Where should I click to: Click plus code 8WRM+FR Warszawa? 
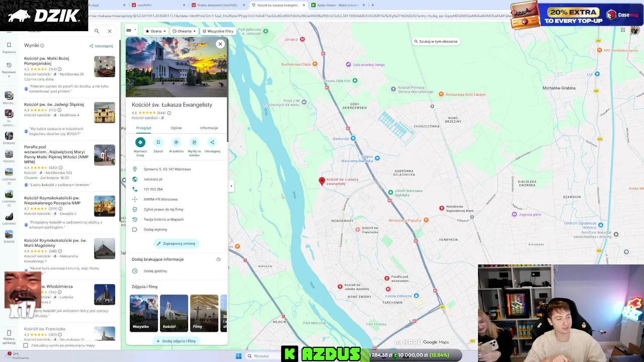point(160,199)
